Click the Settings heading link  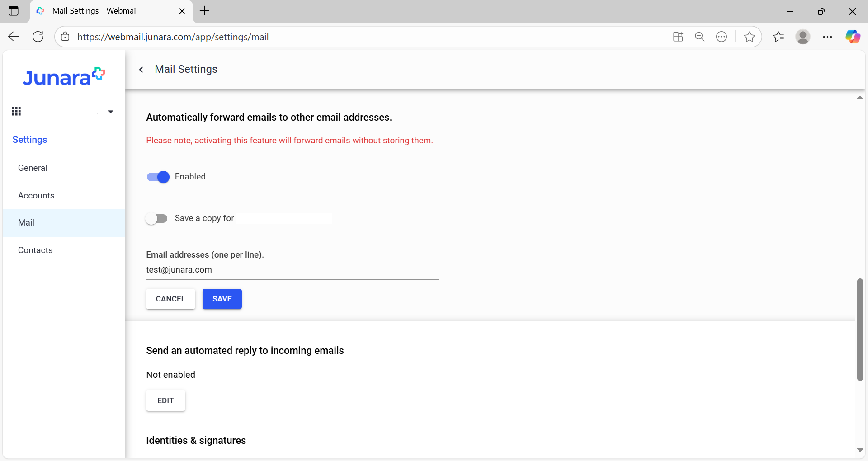30,140
